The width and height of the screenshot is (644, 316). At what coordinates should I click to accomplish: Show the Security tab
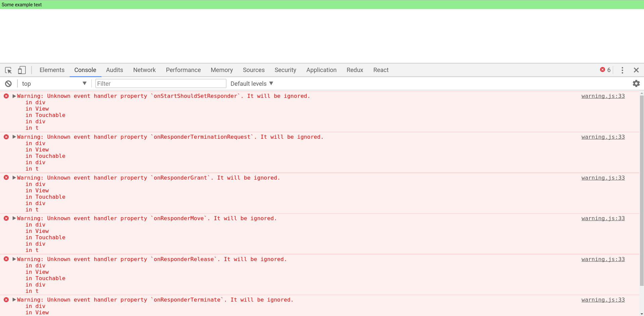pos(285,70)
